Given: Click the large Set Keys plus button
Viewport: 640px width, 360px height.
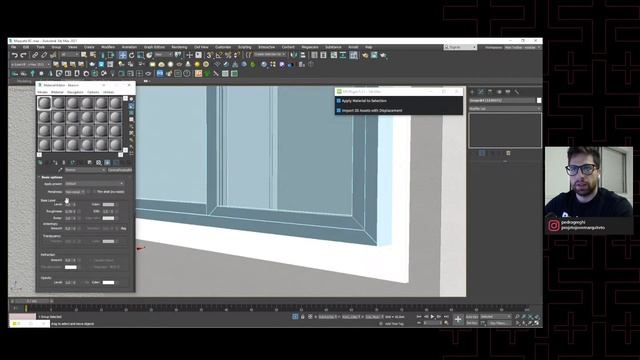Looking at the screenshot, I should point(458,320).
